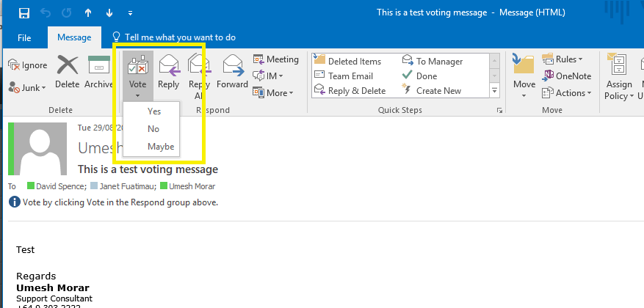Open the Actions dropdown
This screenshot has height=308, width=644.
tap(567, 92)
